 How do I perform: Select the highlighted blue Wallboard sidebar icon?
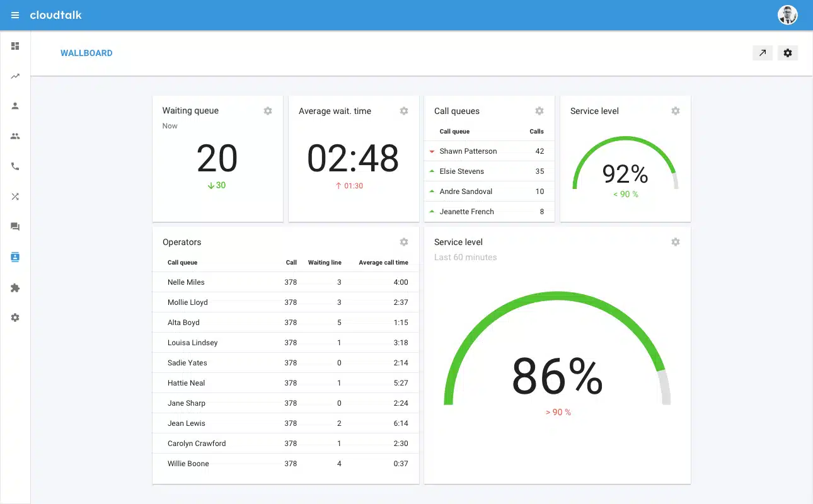[14, 256]
